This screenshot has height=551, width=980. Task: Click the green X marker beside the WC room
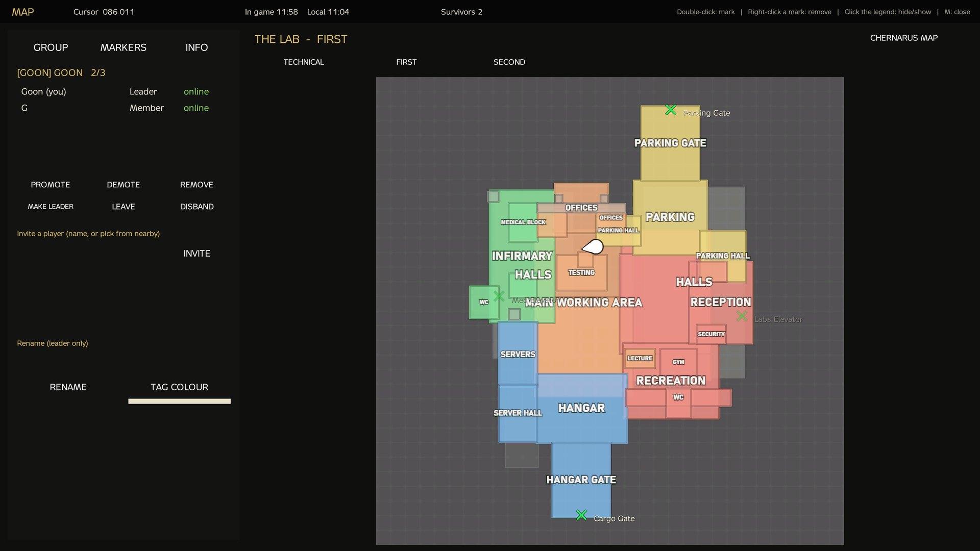click(x=499, y=296)
